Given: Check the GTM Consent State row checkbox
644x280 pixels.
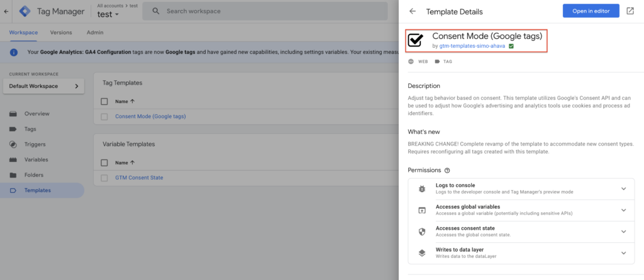Looking at the screenshot, I should (x=104, y=178).
